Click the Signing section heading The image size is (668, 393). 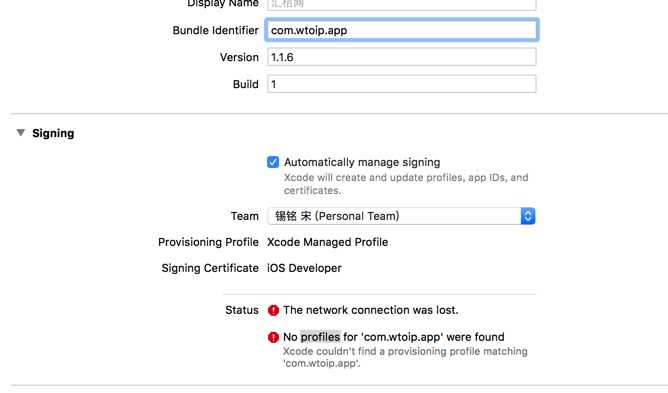tap(53, 133)
